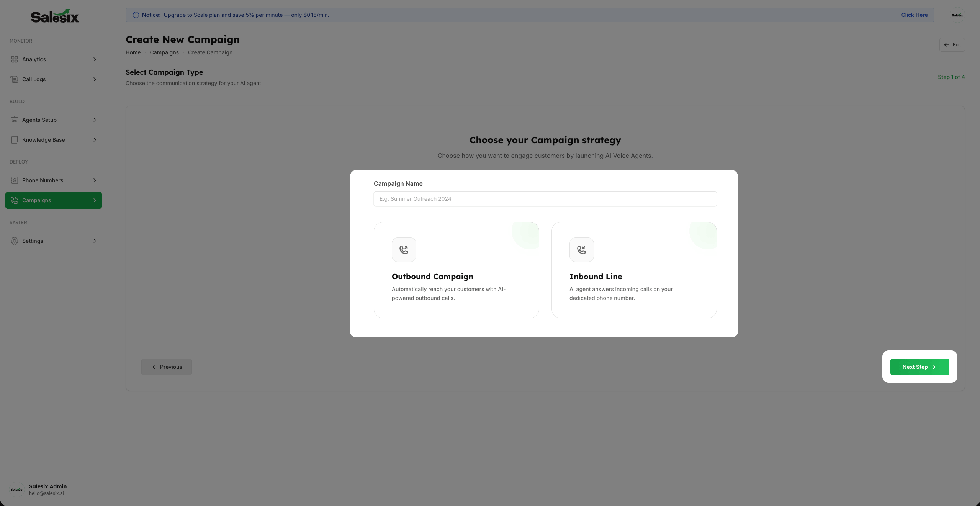Select the Inbound Line card
Viewport: 980px width, 506px height.
[634, 270]
